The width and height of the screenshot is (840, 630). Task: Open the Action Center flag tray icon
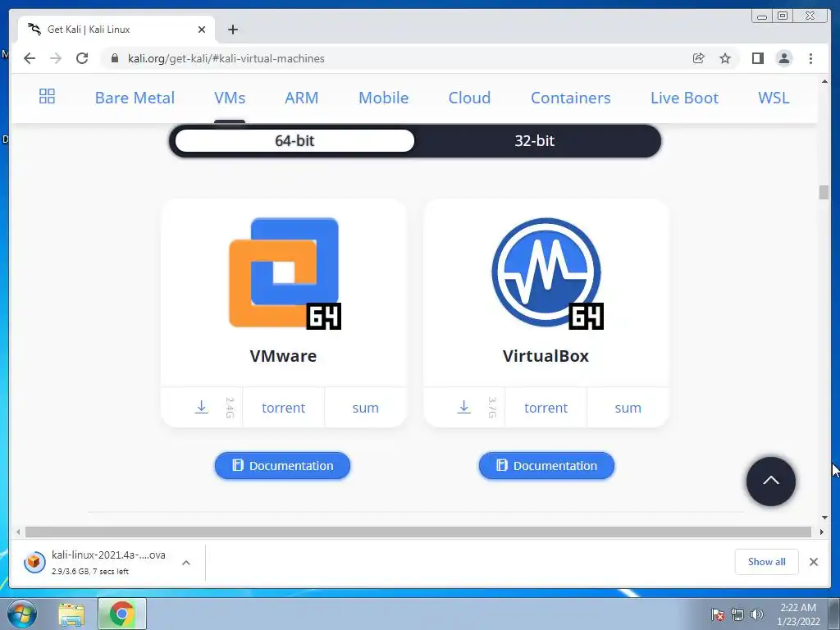pyautogui.click(x=718, y=614)
